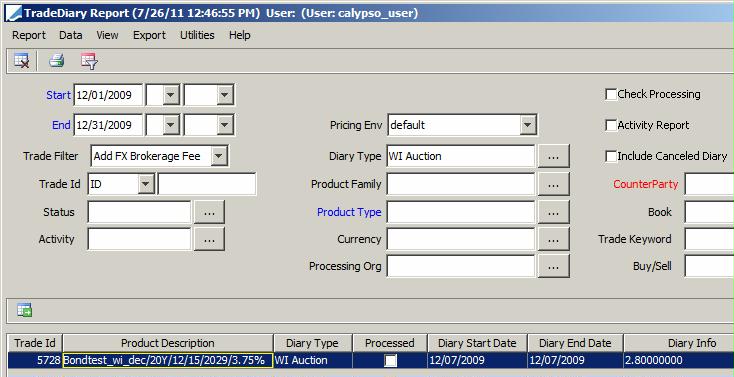Tick the Include Canceled Diary checkbox
This screenshot has height=377, width=734.
(611, 156)
